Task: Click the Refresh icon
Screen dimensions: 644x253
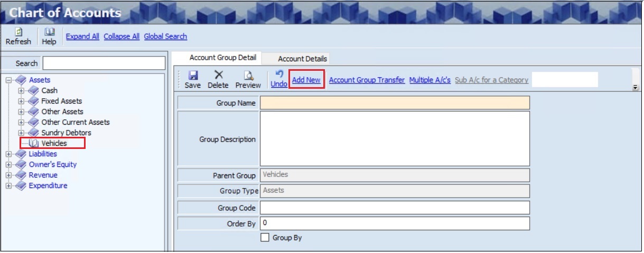Action: tap(18, 32)
